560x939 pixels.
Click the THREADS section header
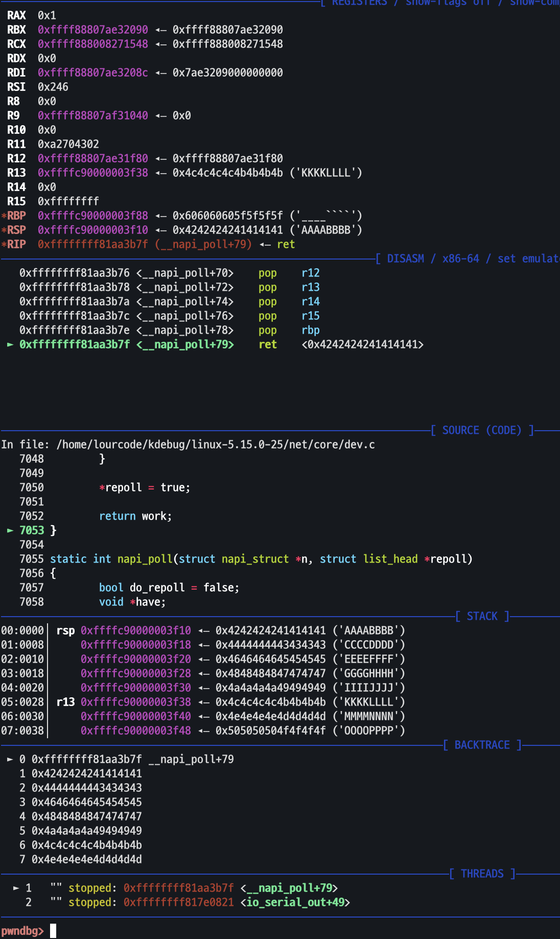pyautogui.click(x=482, y=874)
